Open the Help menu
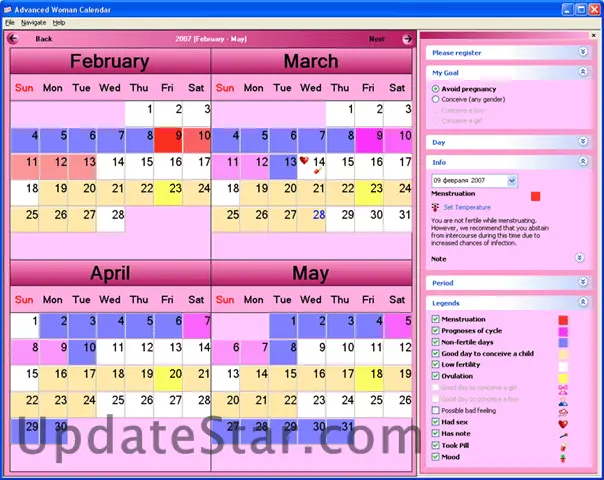604x480 pixels. (59, 23)
